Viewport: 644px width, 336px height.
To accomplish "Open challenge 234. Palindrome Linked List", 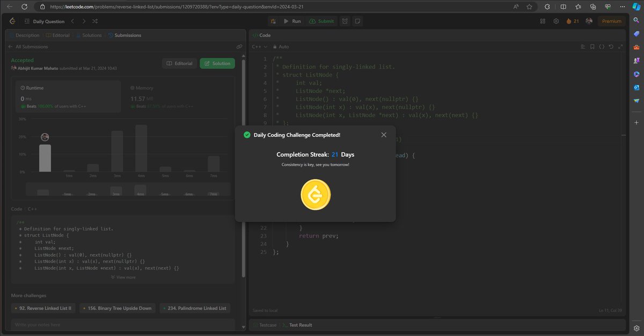I will coord(195,308).
